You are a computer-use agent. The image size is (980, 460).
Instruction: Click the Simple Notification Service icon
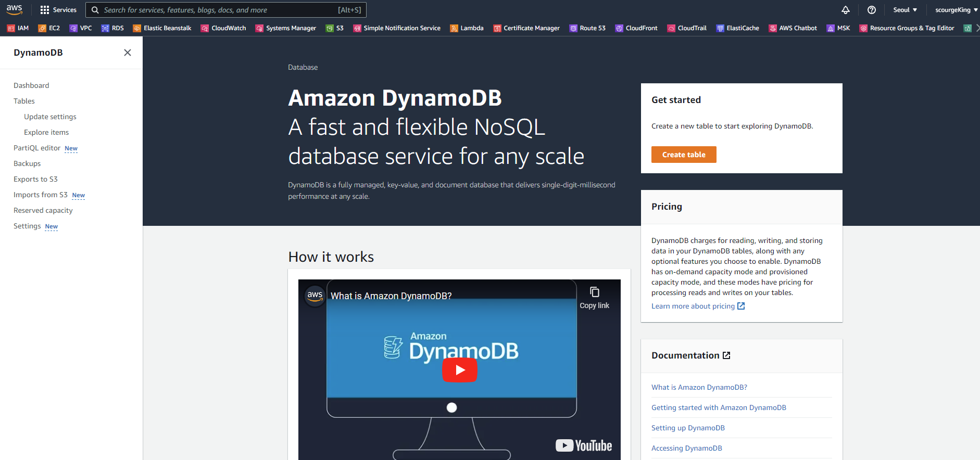[357, 28]
